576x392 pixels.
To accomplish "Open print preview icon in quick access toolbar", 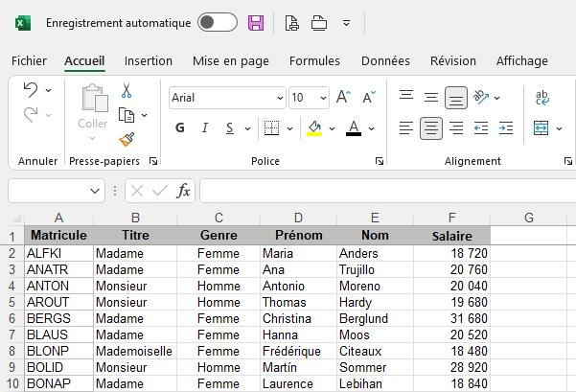I will pos(292,23).
